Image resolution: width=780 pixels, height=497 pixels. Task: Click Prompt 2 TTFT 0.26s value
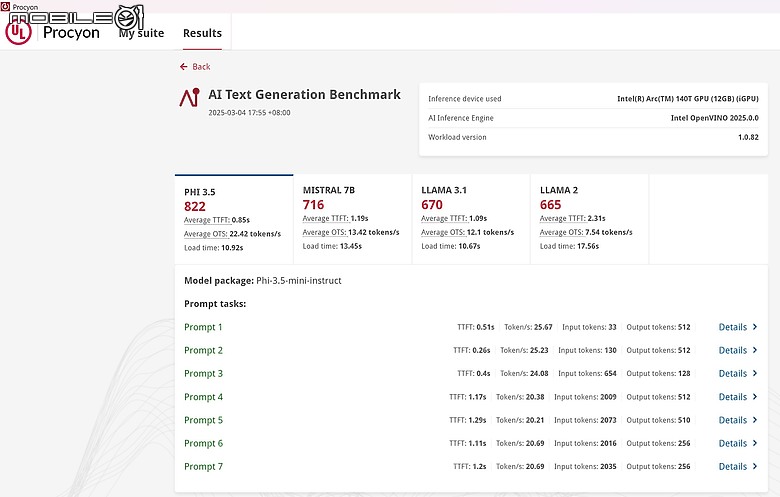click(x=481, y=350)
